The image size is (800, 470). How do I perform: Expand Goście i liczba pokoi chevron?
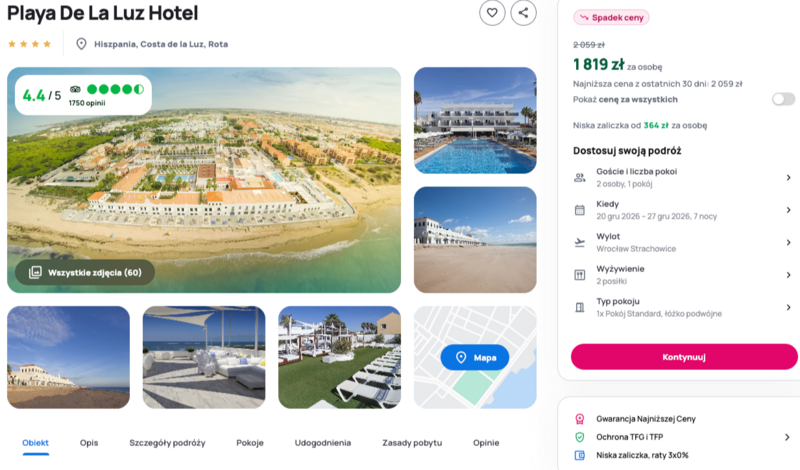788,178
